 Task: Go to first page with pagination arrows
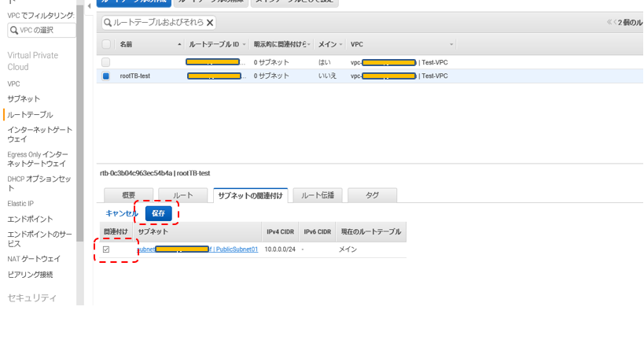[609, 22]
